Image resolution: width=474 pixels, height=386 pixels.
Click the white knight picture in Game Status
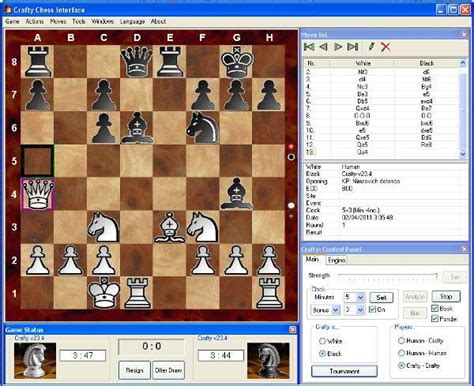coord(35,361)
